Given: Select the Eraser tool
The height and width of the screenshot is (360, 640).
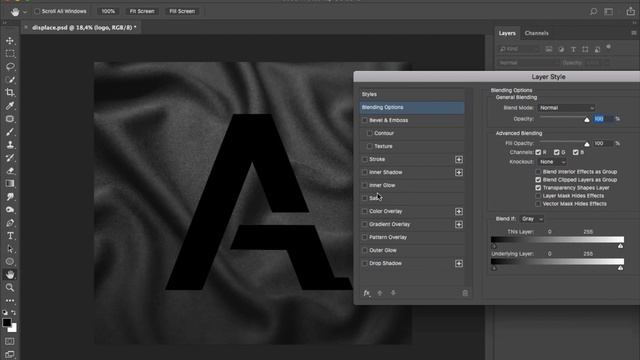Looking at the screenshot, I should pos(10,171).
